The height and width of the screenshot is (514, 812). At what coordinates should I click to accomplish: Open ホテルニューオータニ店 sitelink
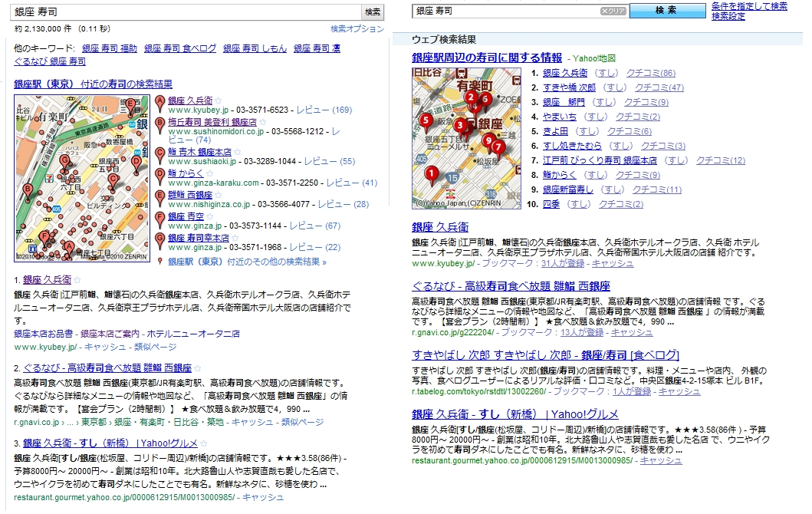193,334
